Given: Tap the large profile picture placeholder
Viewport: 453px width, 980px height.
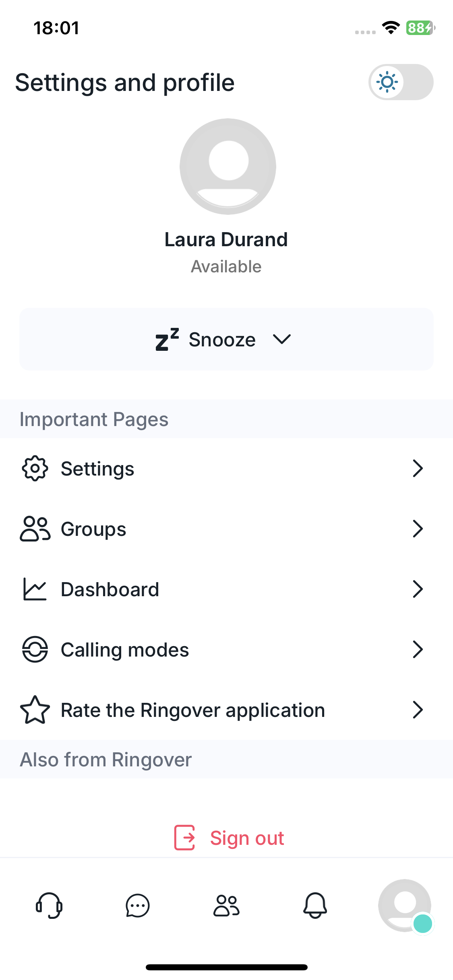Looking at the screenshot, I should coord(228,166).
